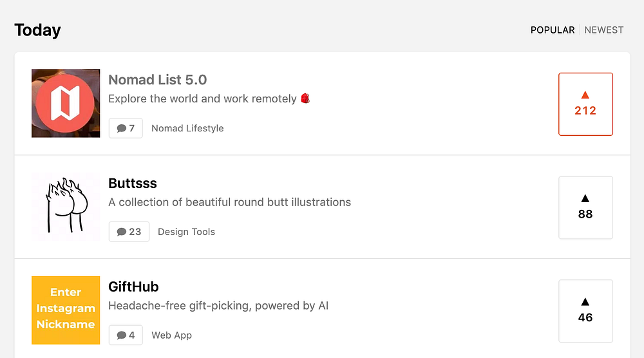Browse the Design Tools topic
The image size is (644, 358).
pyautogui.click(x=186, y=232)
